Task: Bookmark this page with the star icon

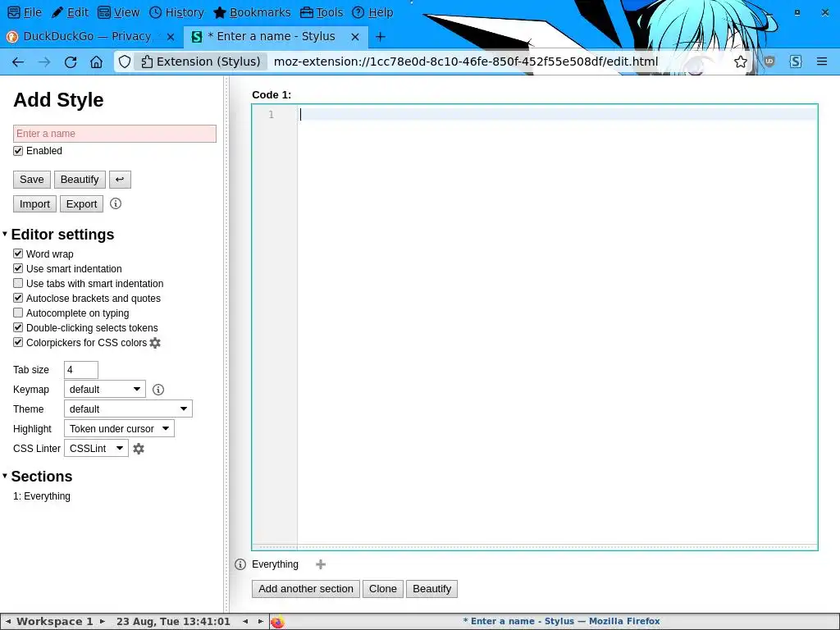Action: [x=741, y=62]
